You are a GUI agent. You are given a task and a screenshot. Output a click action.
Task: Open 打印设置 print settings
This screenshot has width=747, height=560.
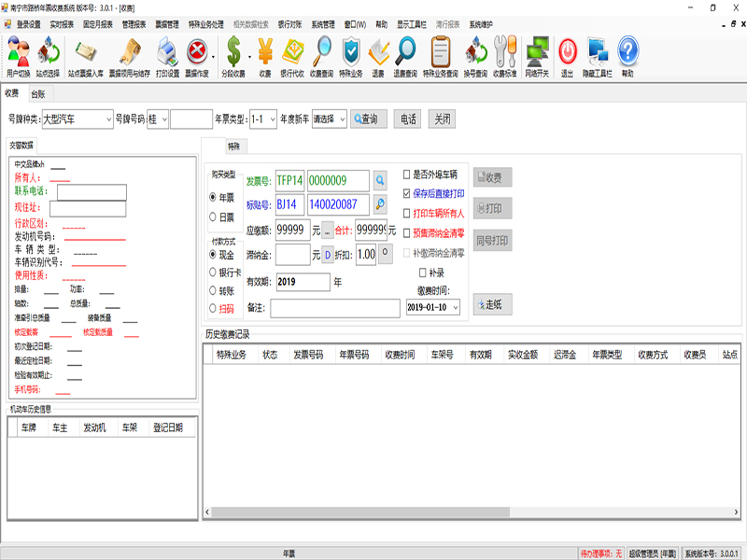168,56
